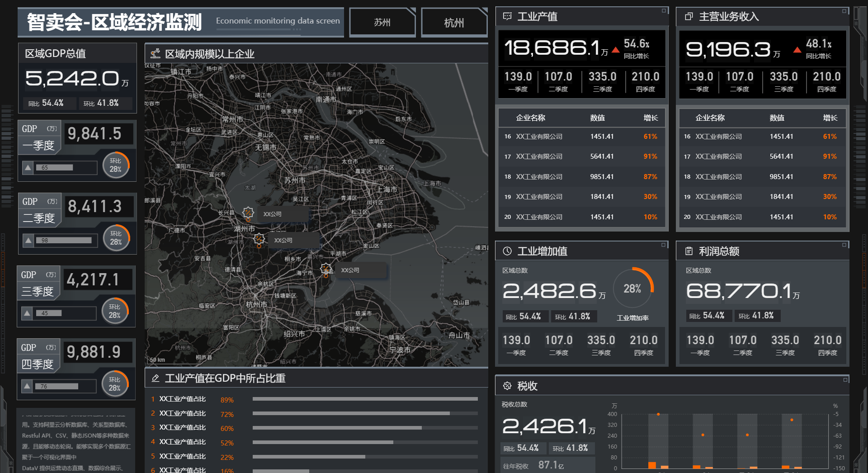Click the 89% bar in ratio ranking

[x=365, y=399]
